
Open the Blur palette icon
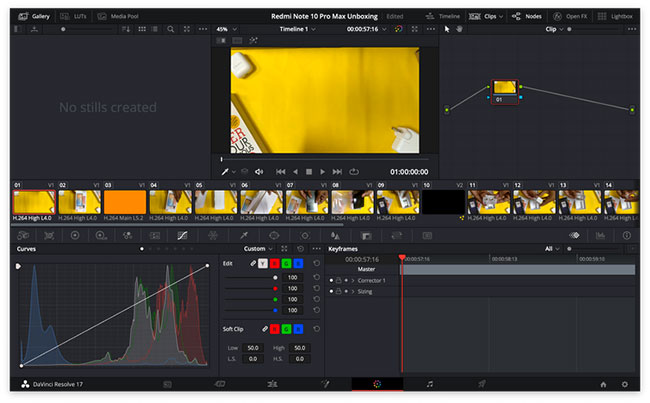coord(335,235)
